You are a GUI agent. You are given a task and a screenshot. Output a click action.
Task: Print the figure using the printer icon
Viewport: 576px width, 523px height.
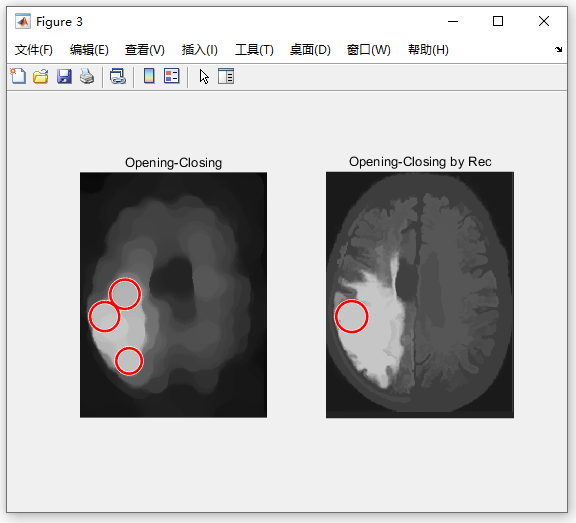click(x=87, y=76)
